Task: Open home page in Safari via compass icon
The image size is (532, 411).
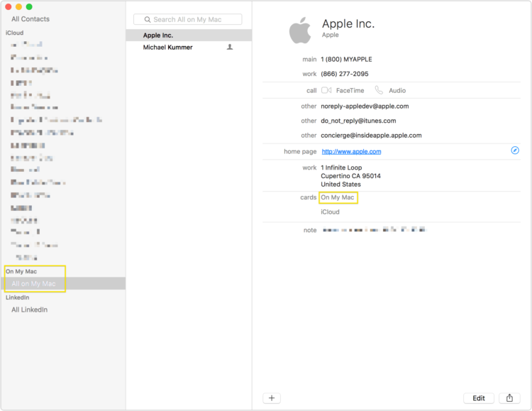Action: tap(515, 150)
